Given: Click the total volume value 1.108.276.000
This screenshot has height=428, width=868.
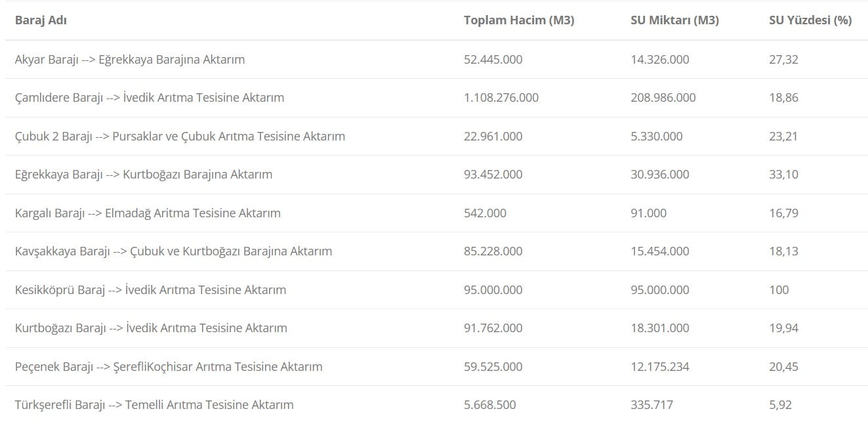Looking at the screenshot, I should point(501,98).
